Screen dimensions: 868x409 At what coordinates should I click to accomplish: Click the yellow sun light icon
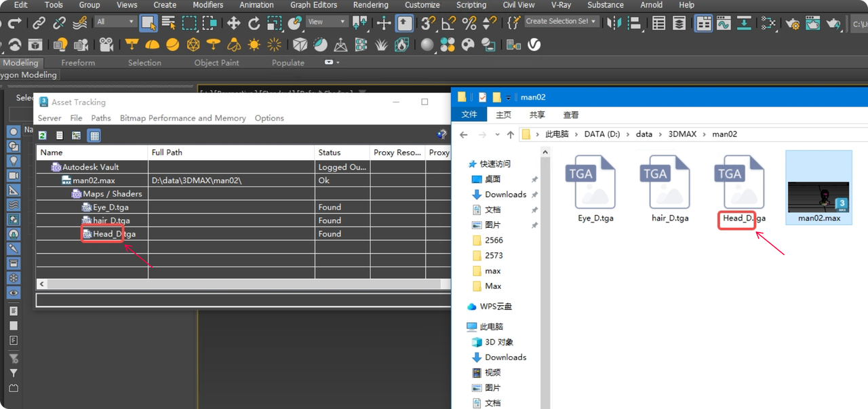pos(254,45)
